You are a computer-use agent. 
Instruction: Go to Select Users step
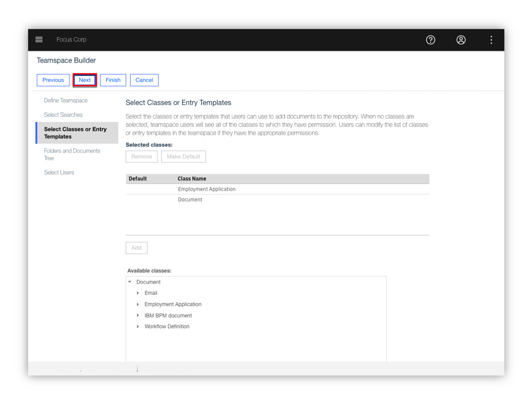pos(59,172)
